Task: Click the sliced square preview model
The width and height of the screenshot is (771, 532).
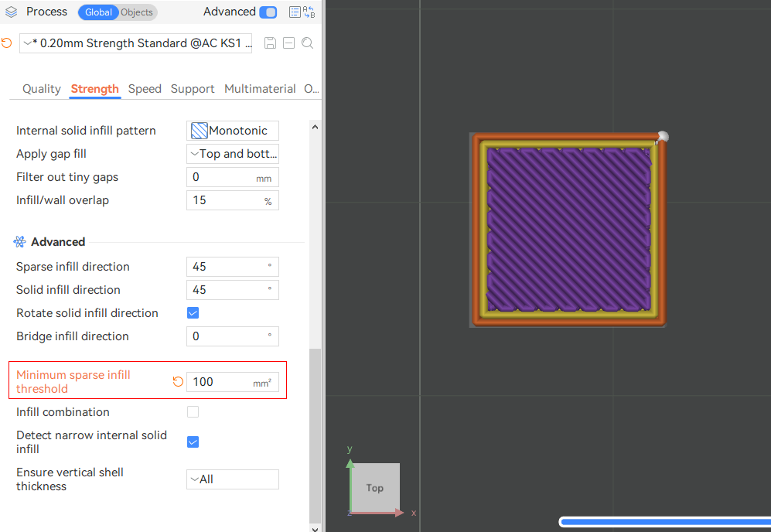Action: coord(568,230)
